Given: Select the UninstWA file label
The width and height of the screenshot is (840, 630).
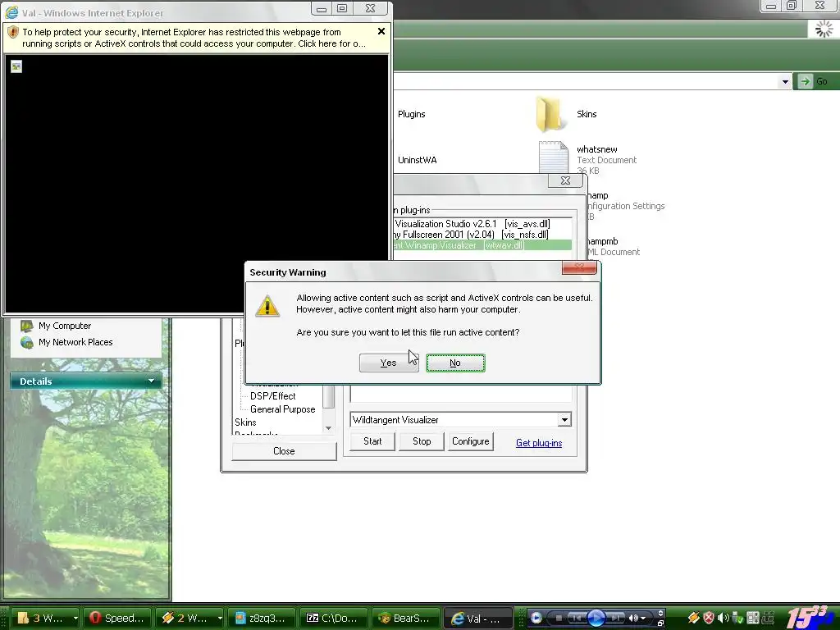Looking at the screenshot, I should 418,160.
